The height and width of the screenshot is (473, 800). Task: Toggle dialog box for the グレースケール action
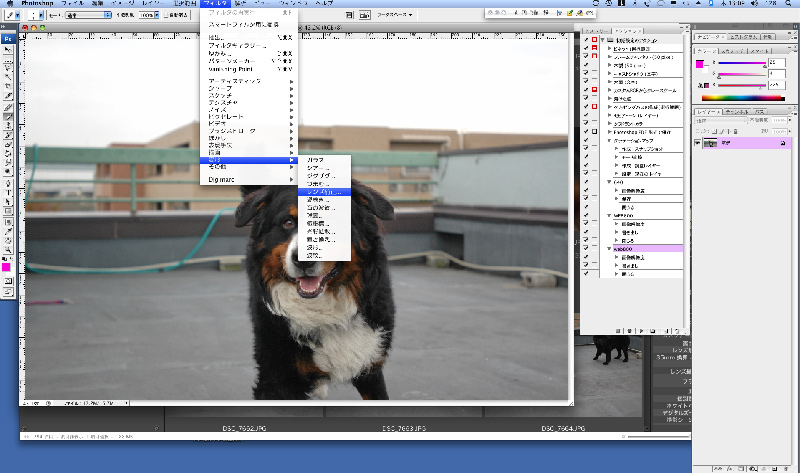click(594, 90)
